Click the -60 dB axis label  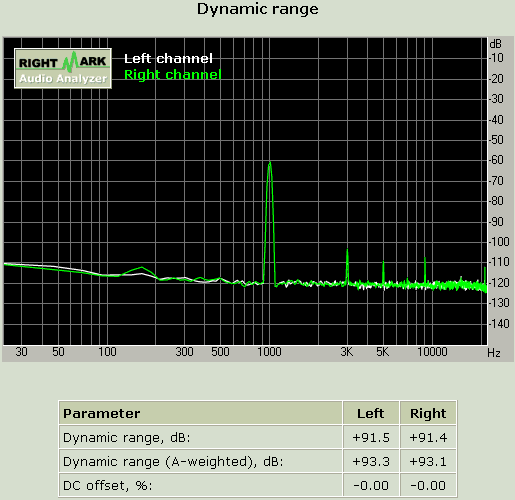coord(497,160)
